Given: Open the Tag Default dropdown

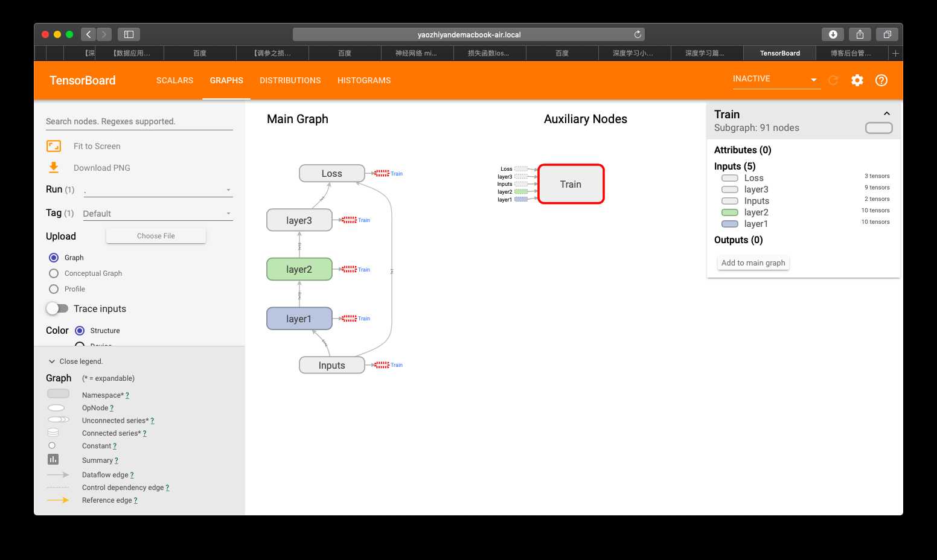Looking at the screenshot, I should pos(158,214).
